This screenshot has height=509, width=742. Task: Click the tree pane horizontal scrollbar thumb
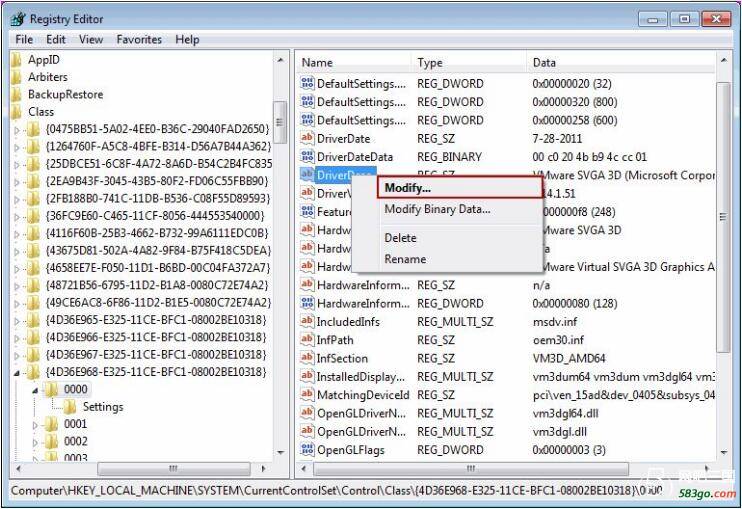[173, 468]
